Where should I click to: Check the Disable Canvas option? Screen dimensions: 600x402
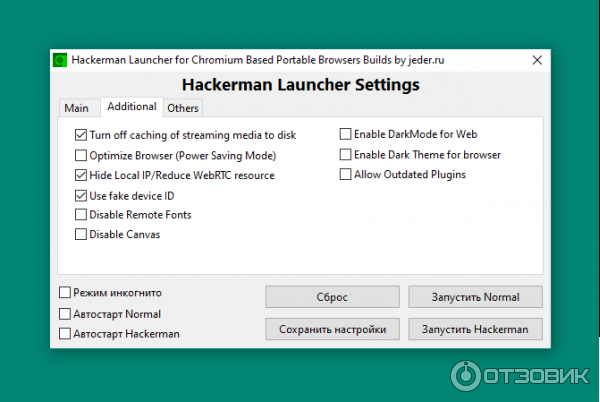(81, 234)
